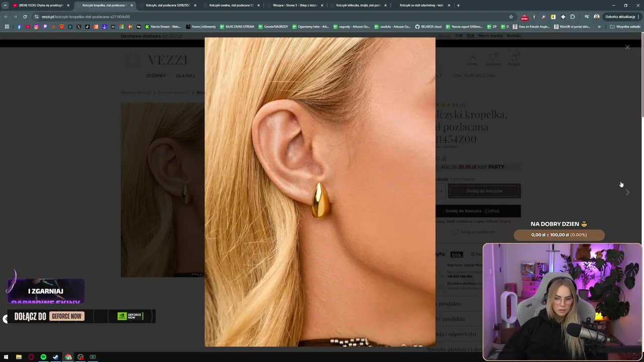The image size is (644, 362).
Task: Open the Navcia Stream bookmark
Action: click(x=163, y=27)
